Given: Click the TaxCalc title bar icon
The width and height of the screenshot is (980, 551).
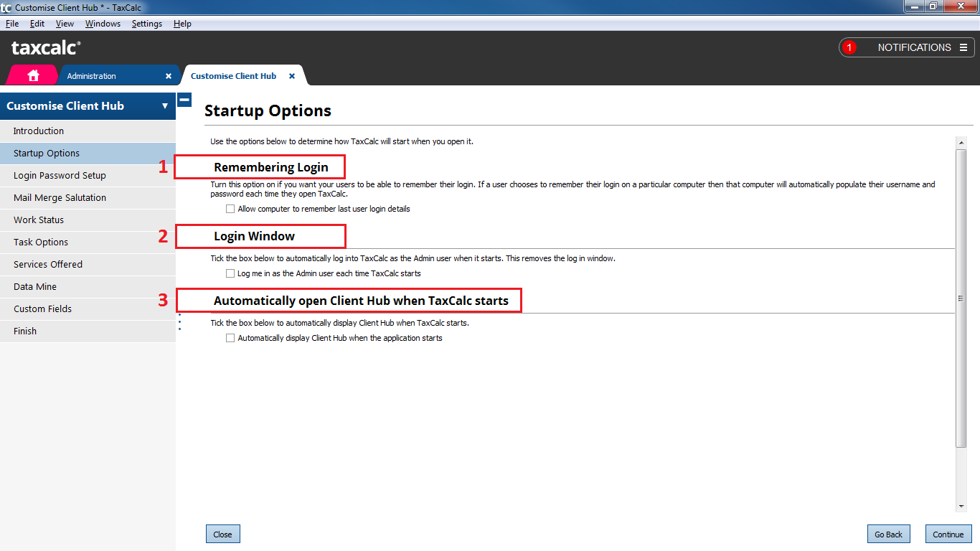Looking at the screenshot, I should (x=6, y=8).
